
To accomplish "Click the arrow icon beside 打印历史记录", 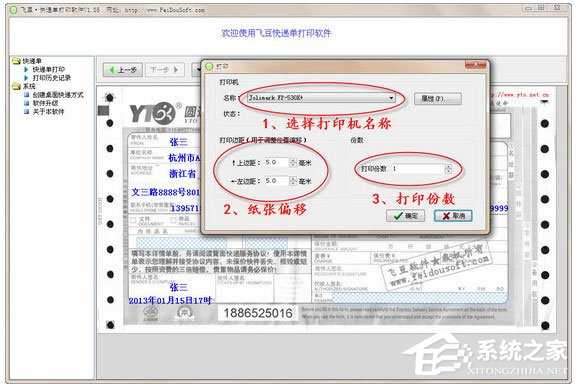I will click(26, 78).
